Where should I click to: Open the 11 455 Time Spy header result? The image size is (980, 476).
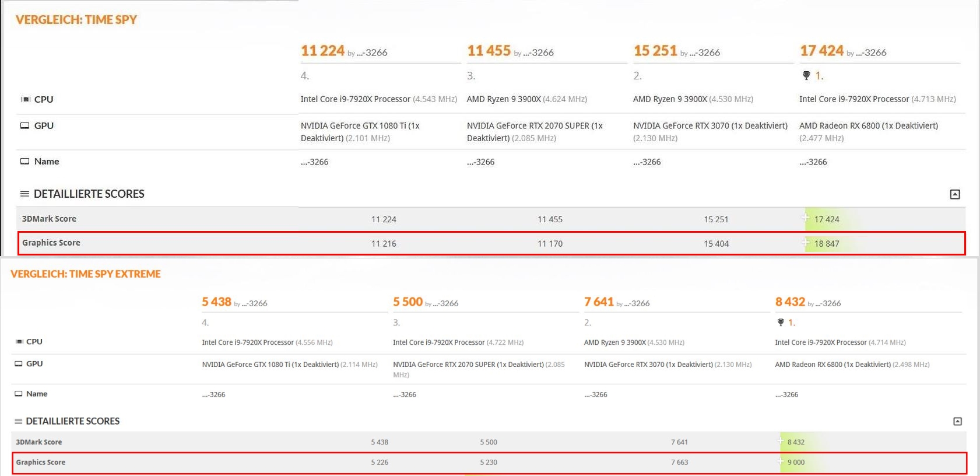(x=489, y=51)
